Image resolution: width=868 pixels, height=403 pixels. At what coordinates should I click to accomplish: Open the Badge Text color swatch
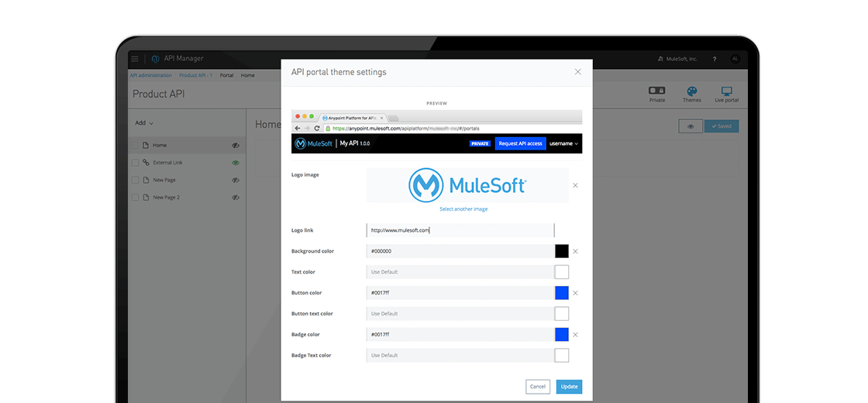(562, 356)
